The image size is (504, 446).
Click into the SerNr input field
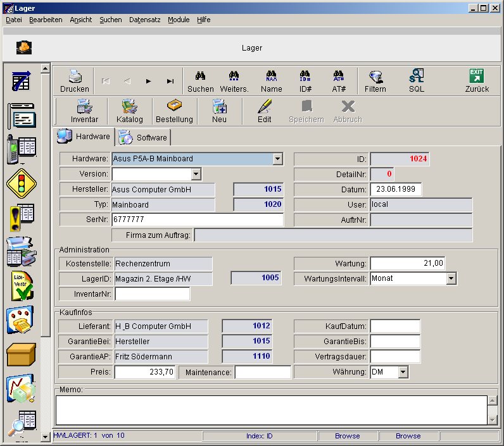197,220
